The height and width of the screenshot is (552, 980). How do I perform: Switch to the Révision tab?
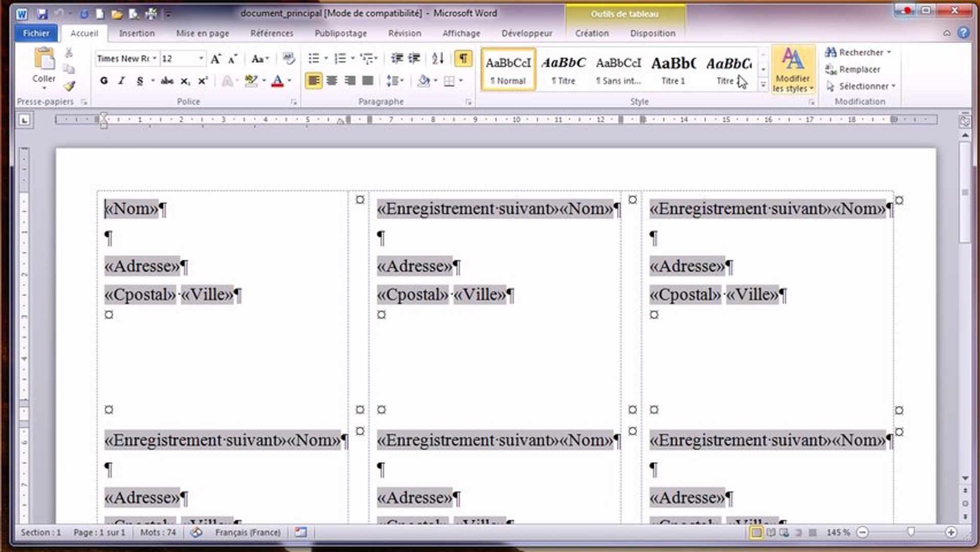pos(404,33)
